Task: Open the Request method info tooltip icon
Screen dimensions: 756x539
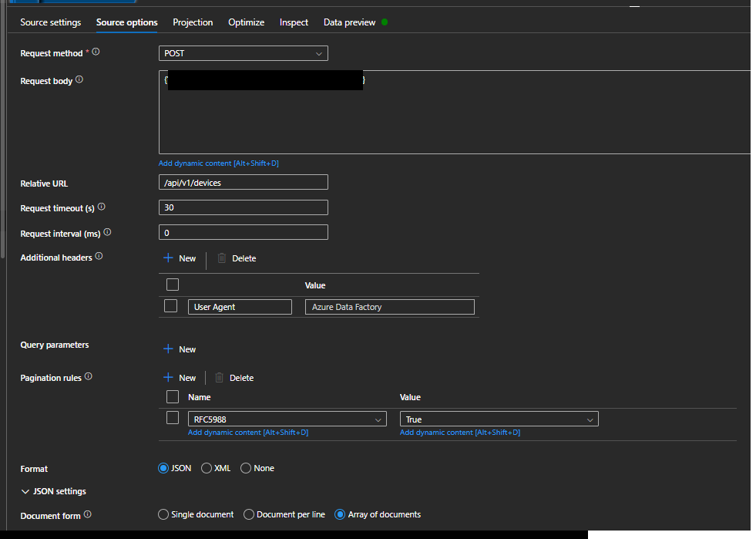Action: pyautogui.click(x=95, y=52)
